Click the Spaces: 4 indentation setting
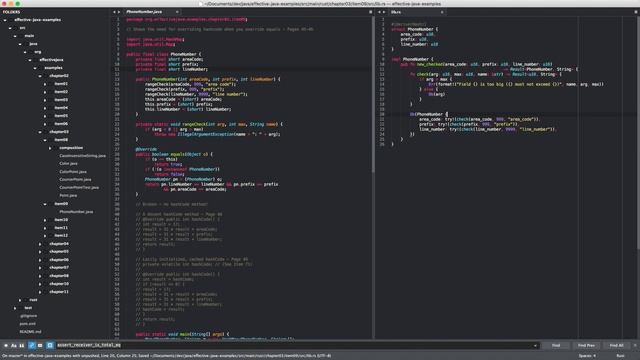 587,356
